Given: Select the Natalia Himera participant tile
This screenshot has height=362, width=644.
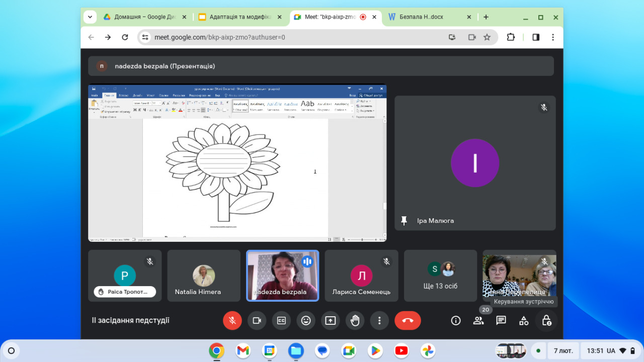Looking at the screenshot, I should [204, 276].
